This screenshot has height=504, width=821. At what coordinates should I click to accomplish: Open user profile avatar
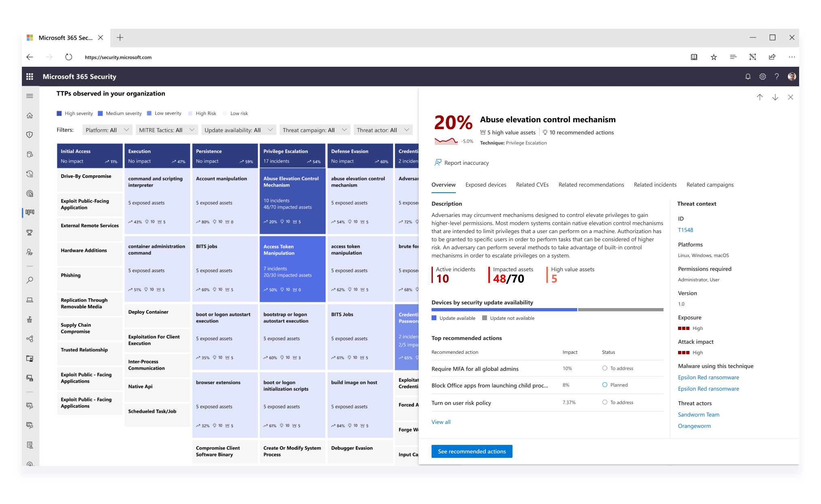click(x=792, y=77)
